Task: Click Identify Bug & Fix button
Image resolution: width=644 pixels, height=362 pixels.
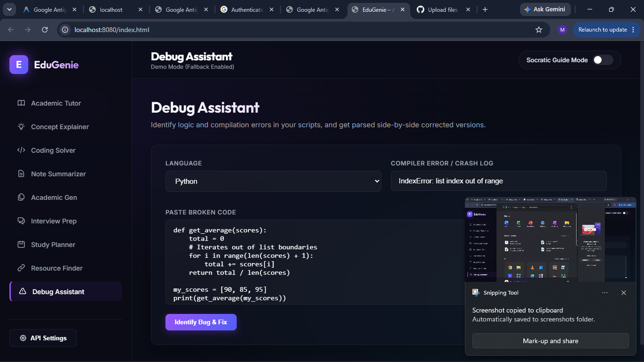Action: pos(201,322)
